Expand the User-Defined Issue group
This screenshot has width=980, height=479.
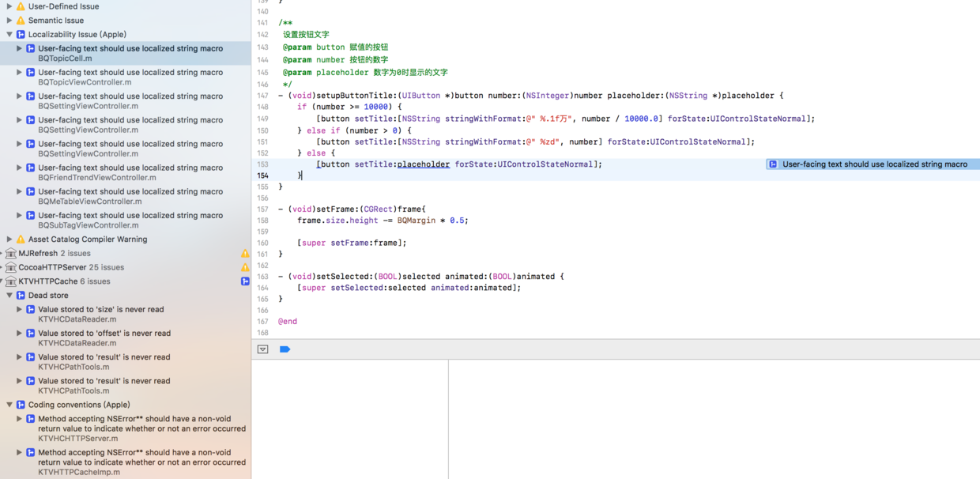(9, 6)
